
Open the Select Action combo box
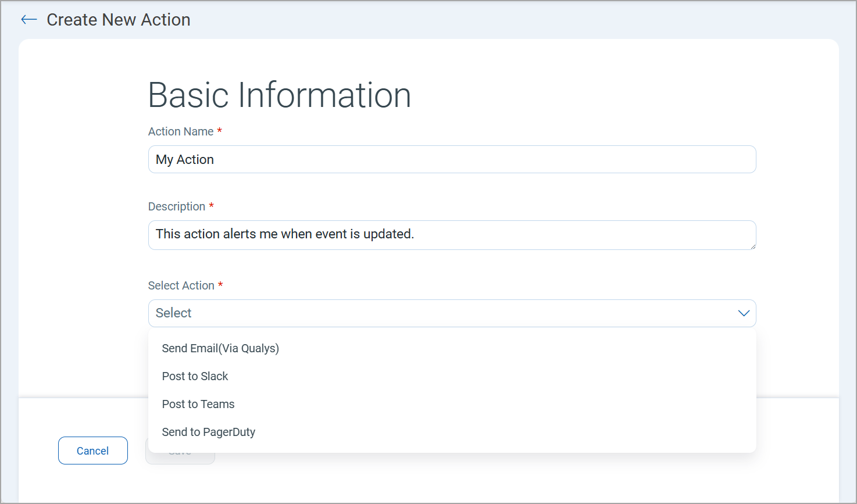click(442, 313)
